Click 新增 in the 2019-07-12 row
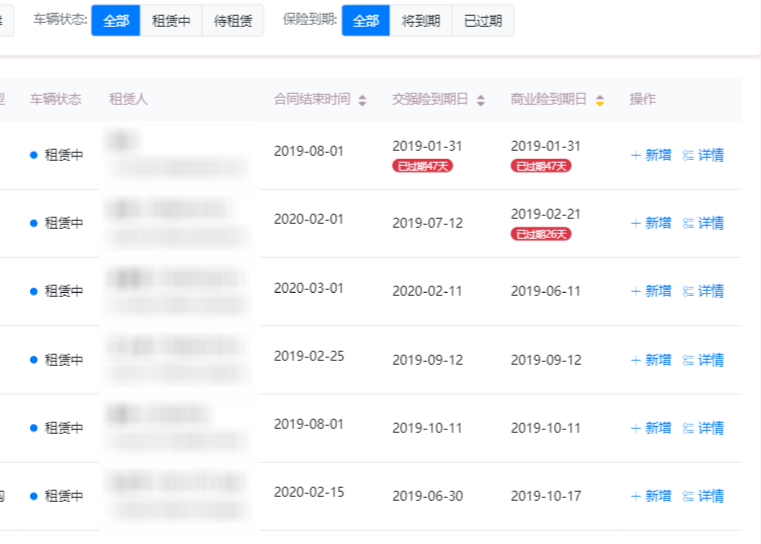The height and width of the screenshot is (544, 761). 651,223
